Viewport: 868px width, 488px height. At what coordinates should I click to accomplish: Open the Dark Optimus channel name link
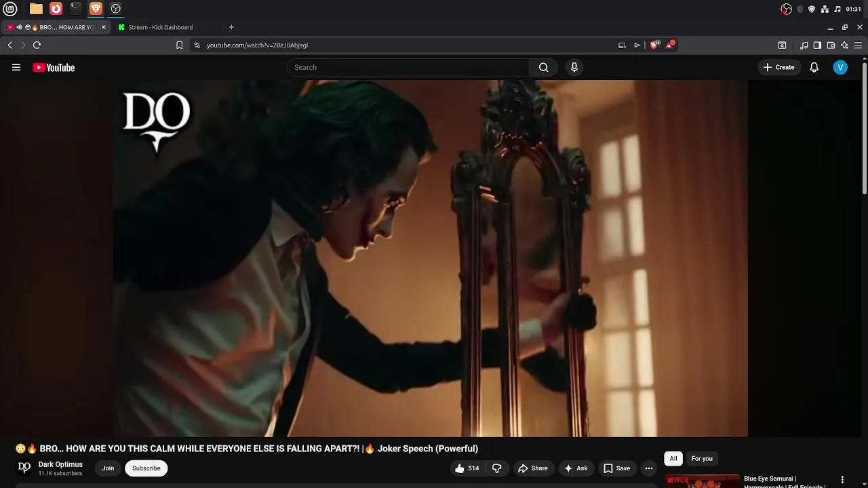pyautogui.click(x=60, y=464)
